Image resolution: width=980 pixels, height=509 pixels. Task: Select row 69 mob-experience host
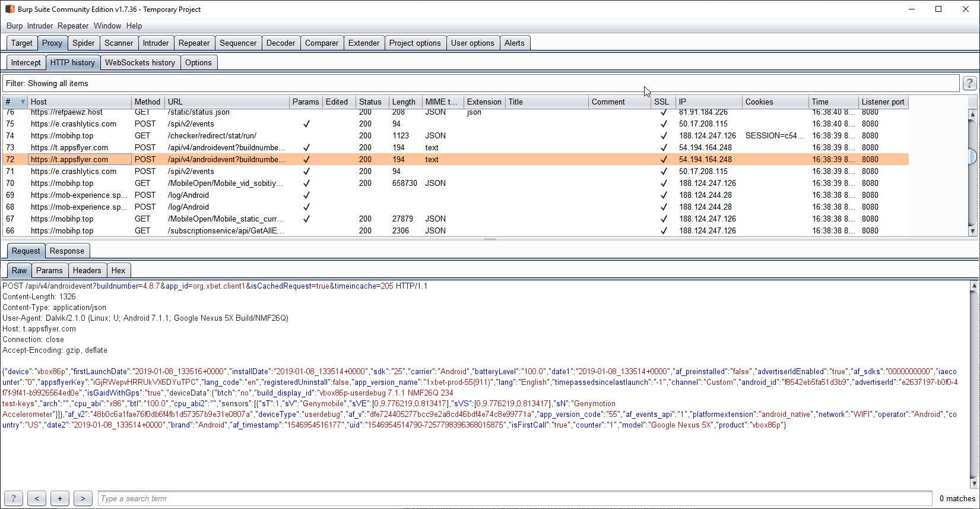click(79, 195)
